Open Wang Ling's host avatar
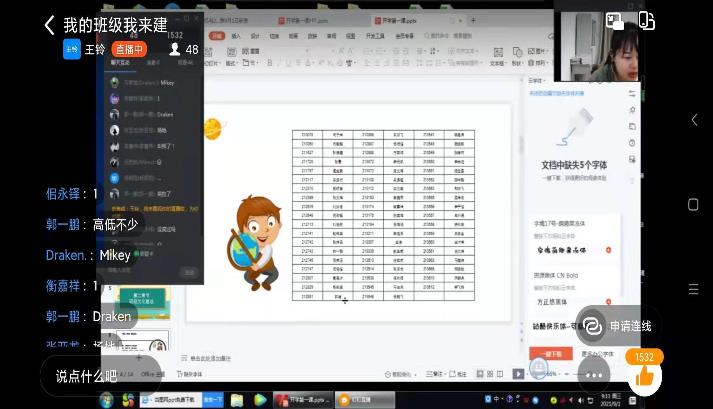The width and height of the screenshot is (713, 409). coord(72,49)
